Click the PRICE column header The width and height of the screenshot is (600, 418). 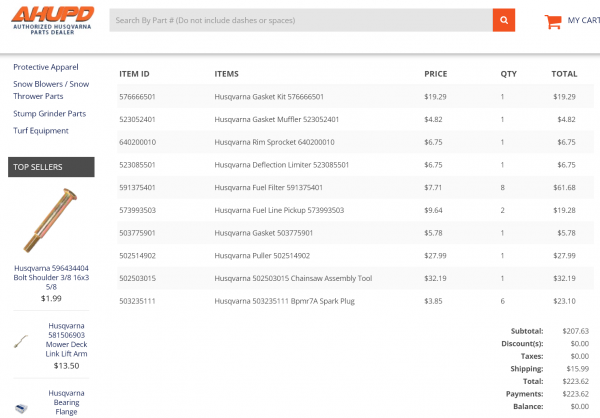point(435,74)
